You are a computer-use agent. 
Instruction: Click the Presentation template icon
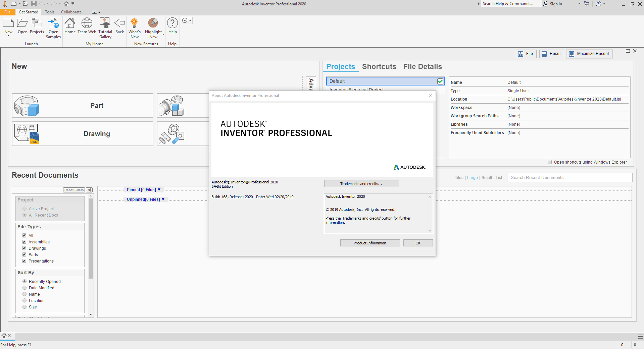172,134
